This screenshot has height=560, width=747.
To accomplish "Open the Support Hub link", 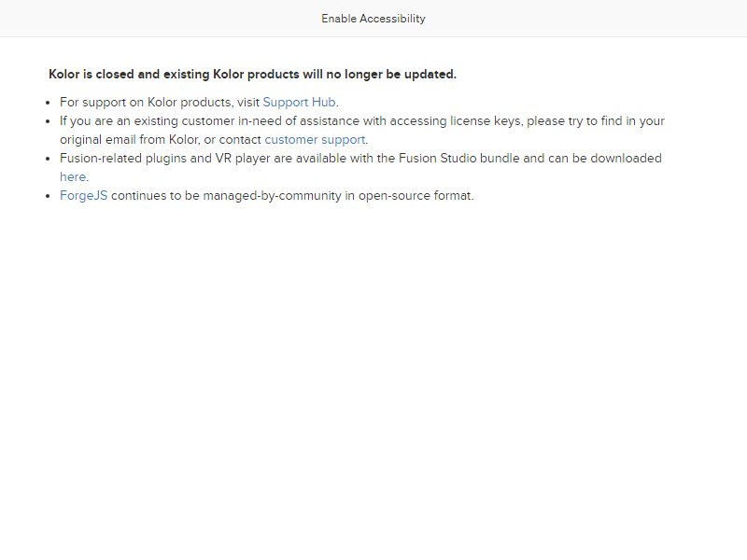I will (x=299, y=103).
